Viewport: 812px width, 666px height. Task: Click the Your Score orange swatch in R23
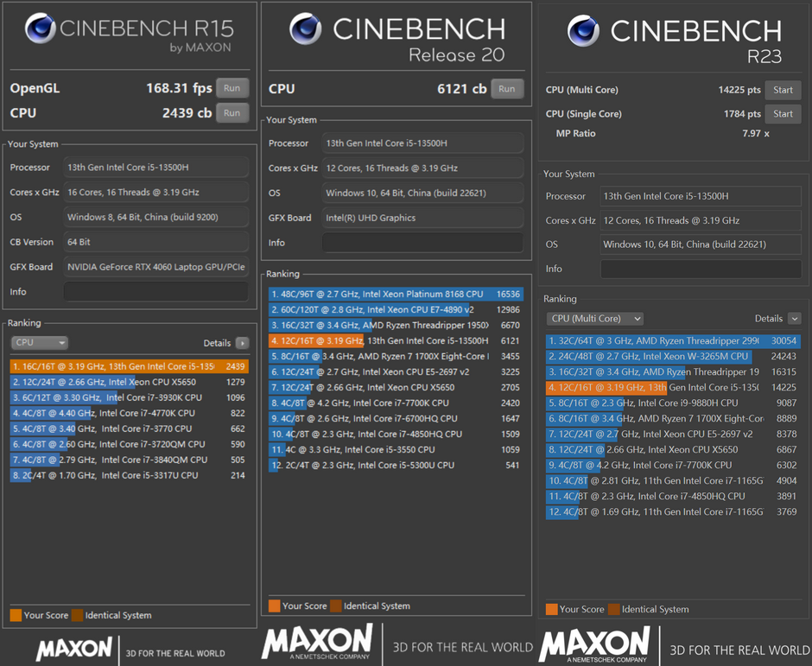[551, 609]
